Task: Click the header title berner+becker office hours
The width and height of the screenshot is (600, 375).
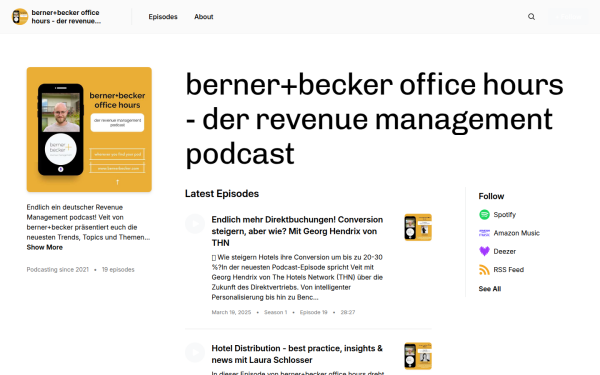Action: tap(66, 17)
